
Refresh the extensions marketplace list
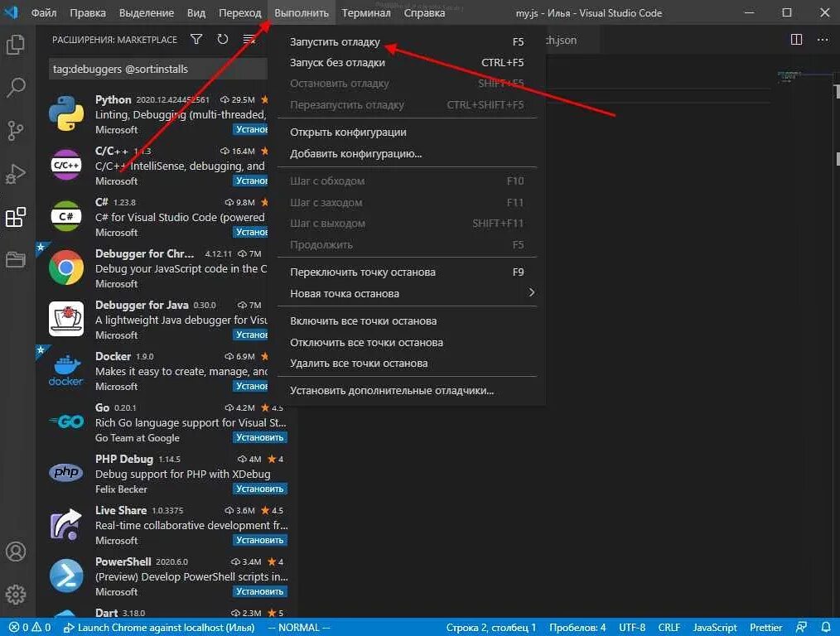click(222, 39)
